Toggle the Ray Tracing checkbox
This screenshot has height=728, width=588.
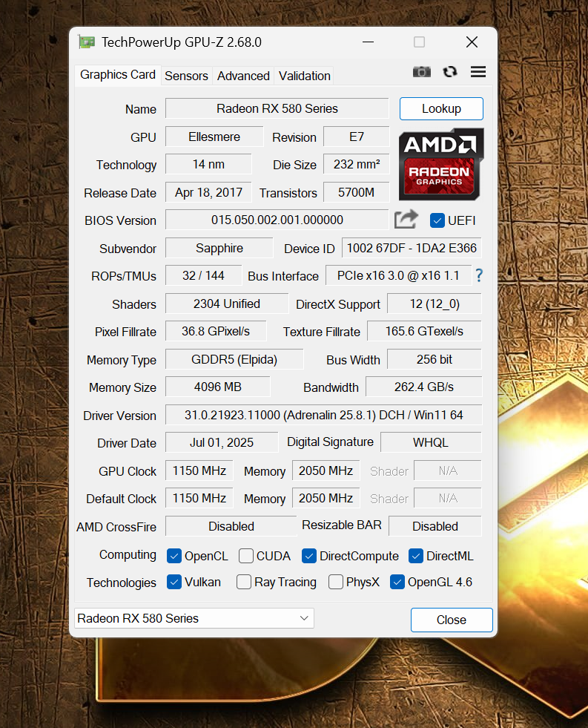(x=244, y=582)
